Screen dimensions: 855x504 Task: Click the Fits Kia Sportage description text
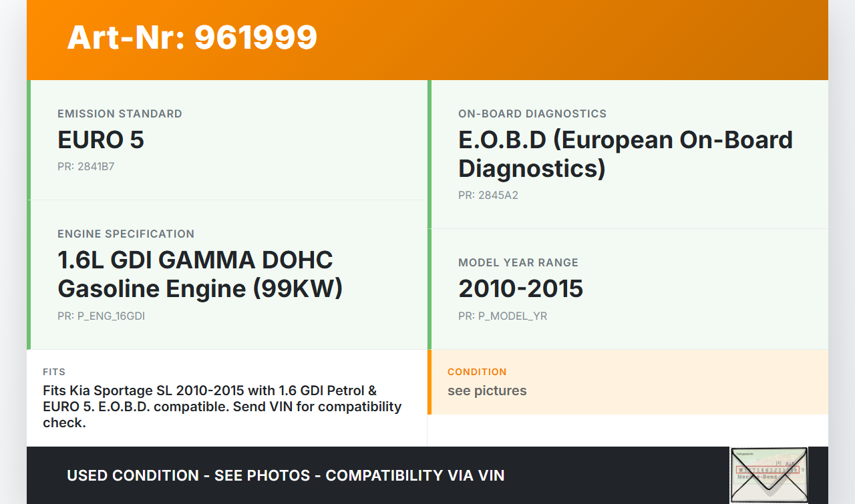coord(222,407)
